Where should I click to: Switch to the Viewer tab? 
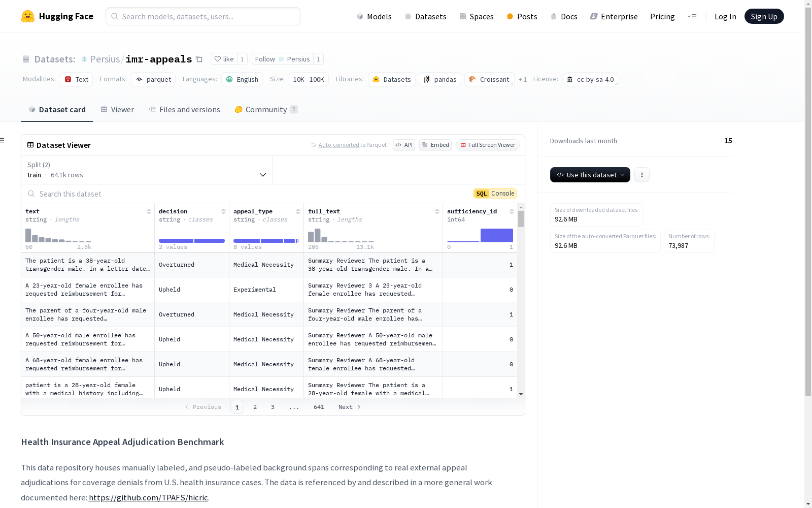[x=117, y=110]
